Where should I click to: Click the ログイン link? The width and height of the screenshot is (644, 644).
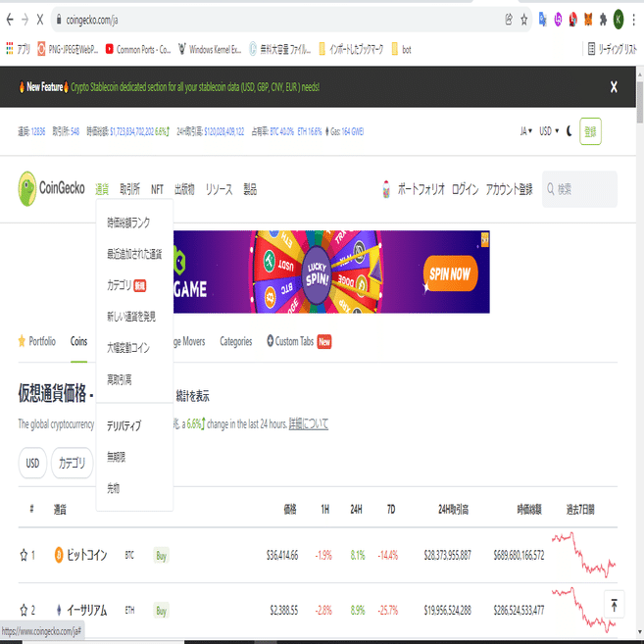[466, 189]
